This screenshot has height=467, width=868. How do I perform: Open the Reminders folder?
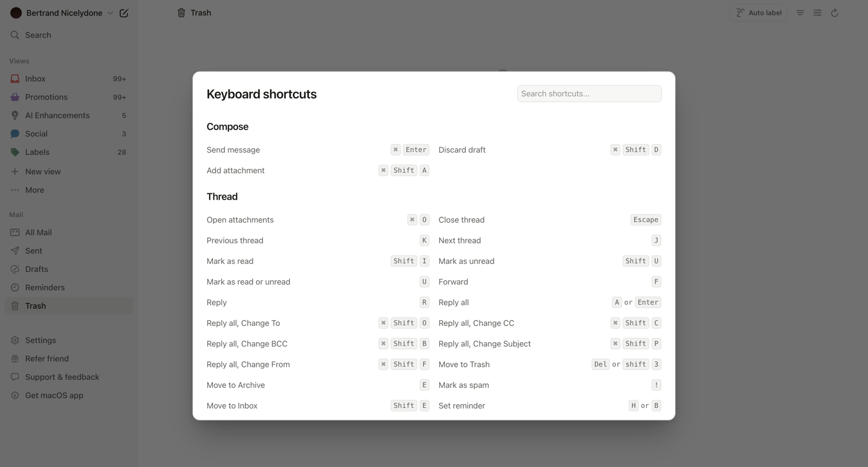tap(69, 287)
